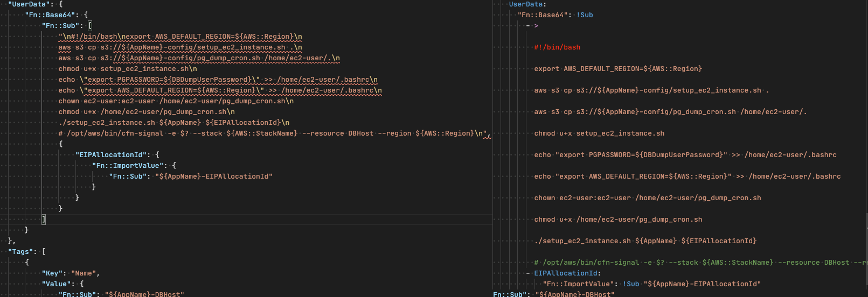Image resolution: width=868 pixels, height=297 pixels.
Task: Click cfn-signal comment in right YAML pane
Action: [x=700, y=263]
